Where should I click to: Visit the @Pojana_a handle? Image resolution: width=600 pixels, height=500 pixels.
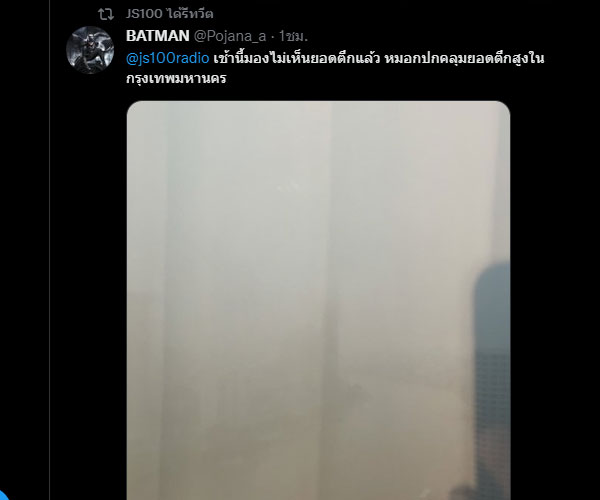[x=230, y=36]
